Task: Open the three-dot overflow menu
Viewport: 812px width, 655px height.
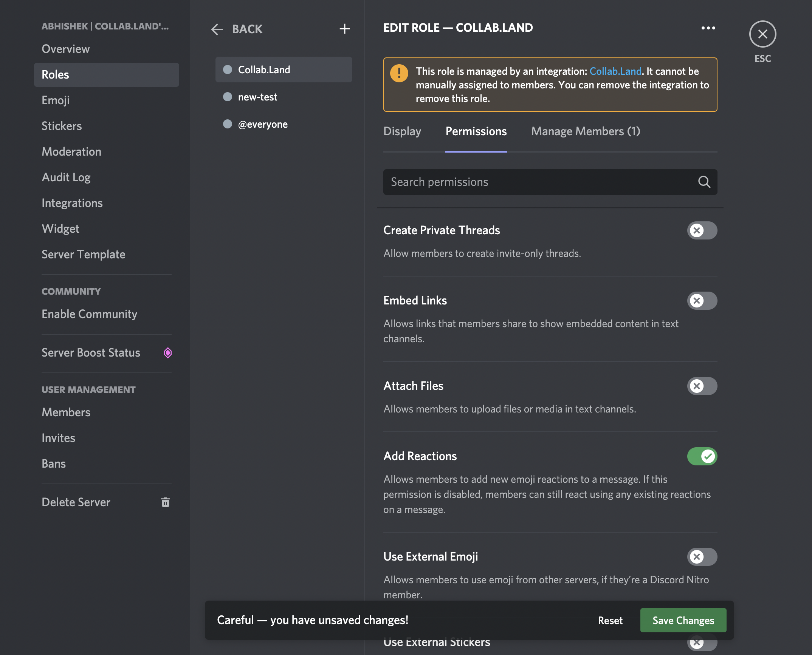Action: (x=708, y=28)
